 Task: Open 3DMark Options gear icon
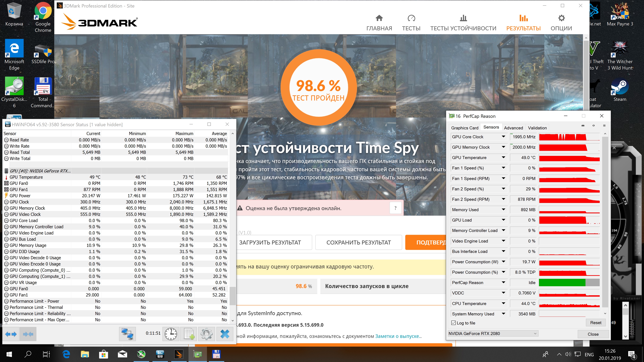tap(561, 18)
